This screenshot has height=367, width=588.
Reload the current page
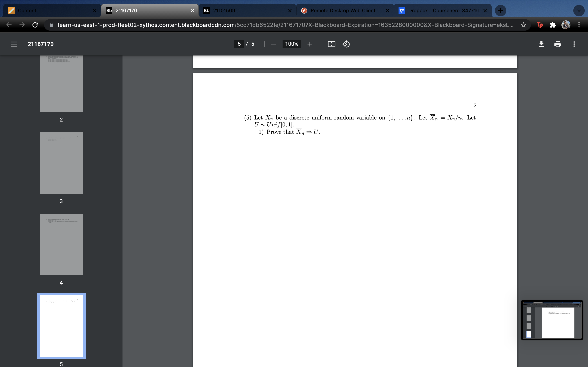(x=35, y=25)
